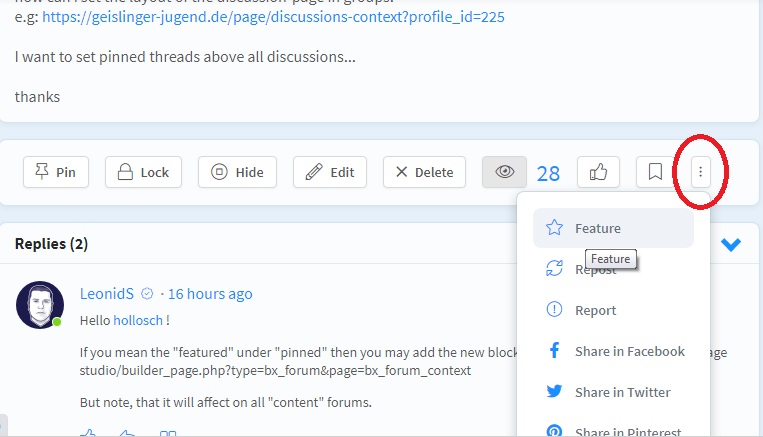The height and width of the screenshot is (437, 763).
Task: Delete the discussion post
Action: (x=424, y=172)
